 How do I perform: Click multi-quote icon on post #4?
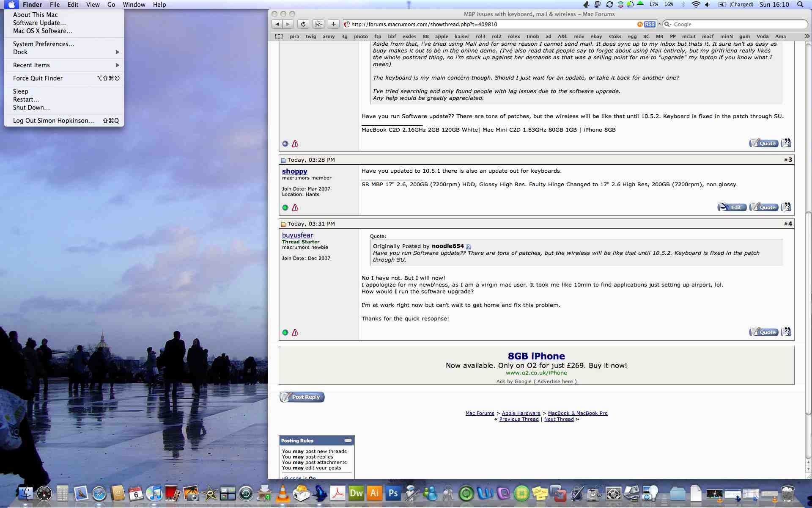(x=786, y=332)
